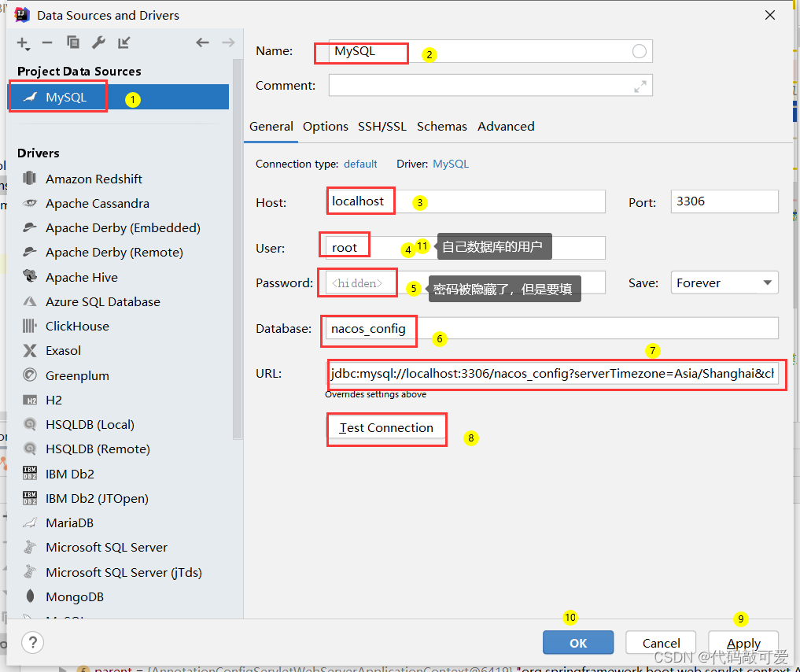Viewport: 800px width, 672px height.
Task: Confirm with the OK button
Action: pos(578,642)
